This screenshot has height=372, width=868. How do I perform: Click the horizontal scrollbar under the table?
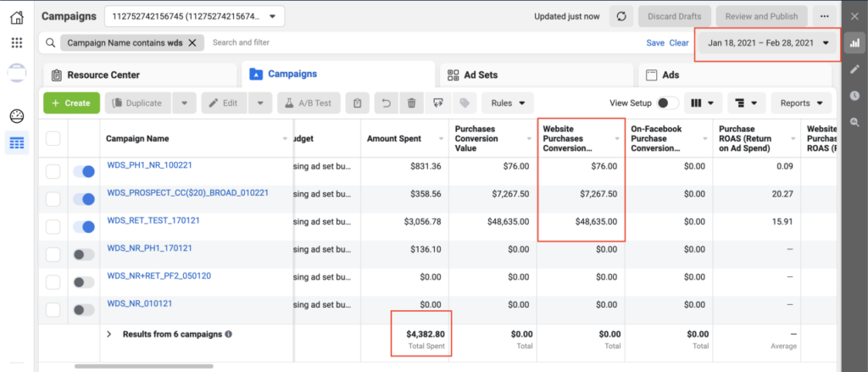(144, 366)
